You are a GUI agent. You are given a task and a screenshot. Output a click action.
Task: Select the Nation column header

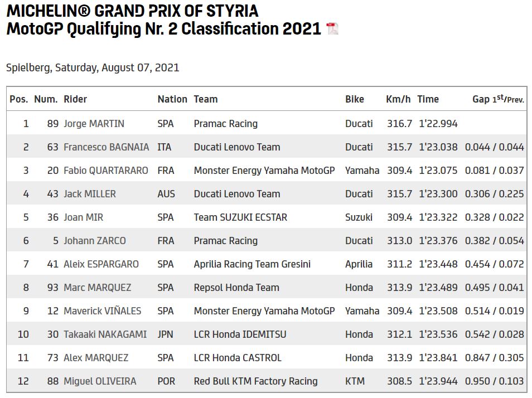pos(172,99)
